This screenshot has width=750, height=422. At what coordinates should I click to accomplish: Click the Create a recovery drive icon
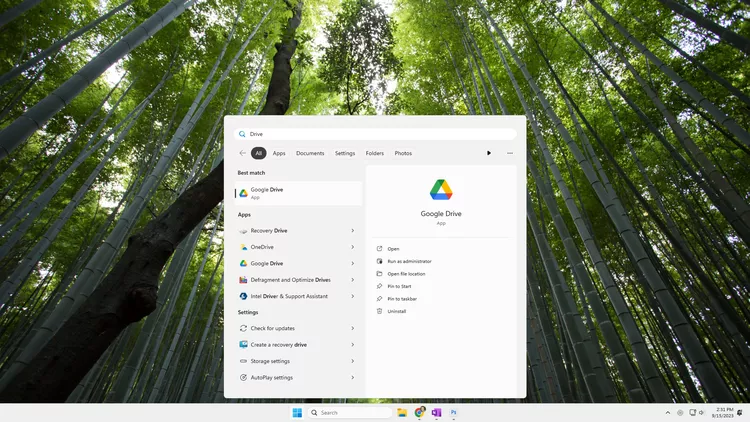tap(243, 344)
